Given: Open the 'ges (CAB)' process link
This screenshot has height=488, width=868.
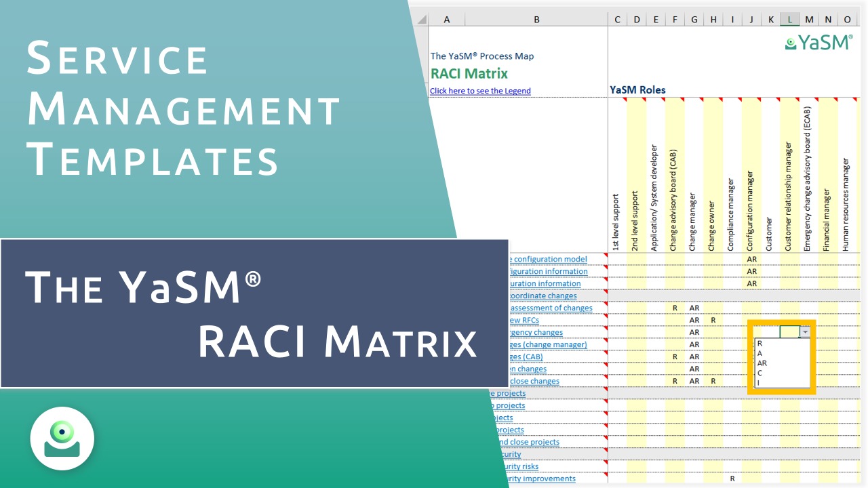Looking at the screenshot, I should (525, 357).
